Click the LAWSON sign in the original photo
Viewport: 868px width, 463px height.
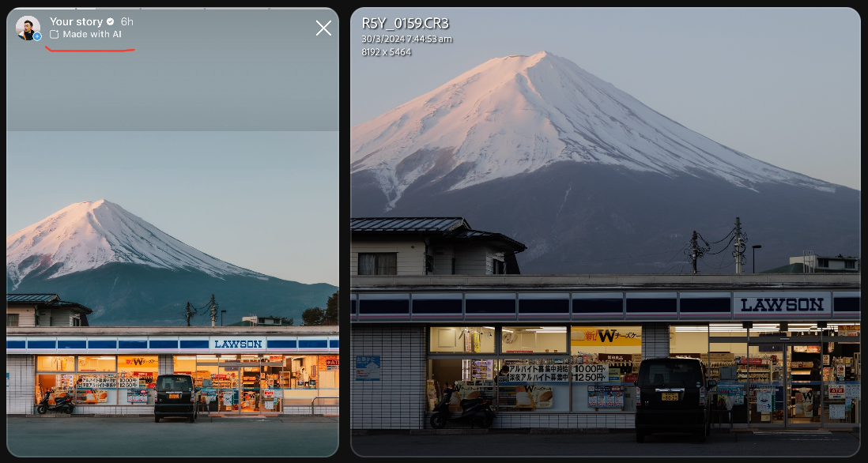(782, 304)
